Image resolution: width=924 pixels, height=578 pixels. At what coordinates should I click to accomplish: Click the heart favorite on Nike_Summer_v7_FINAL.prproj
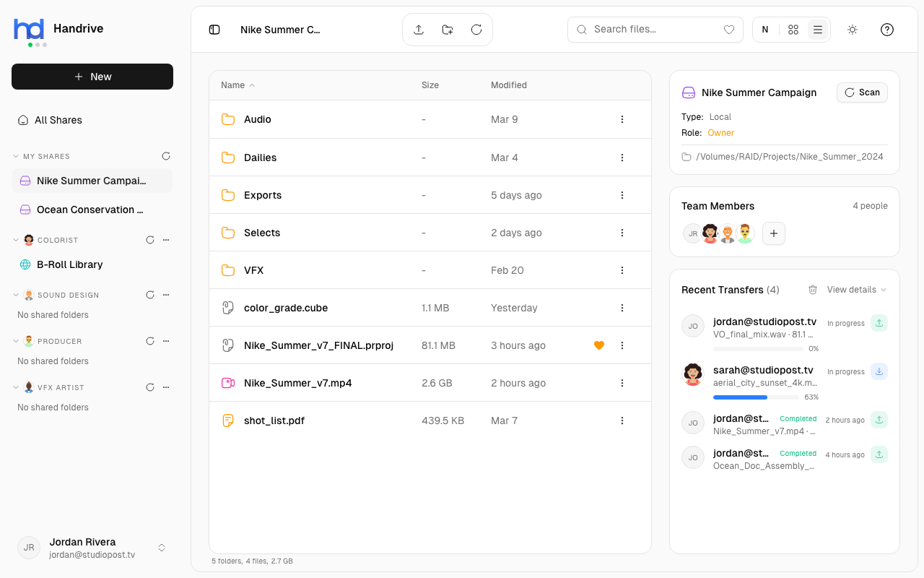point(599,345)
